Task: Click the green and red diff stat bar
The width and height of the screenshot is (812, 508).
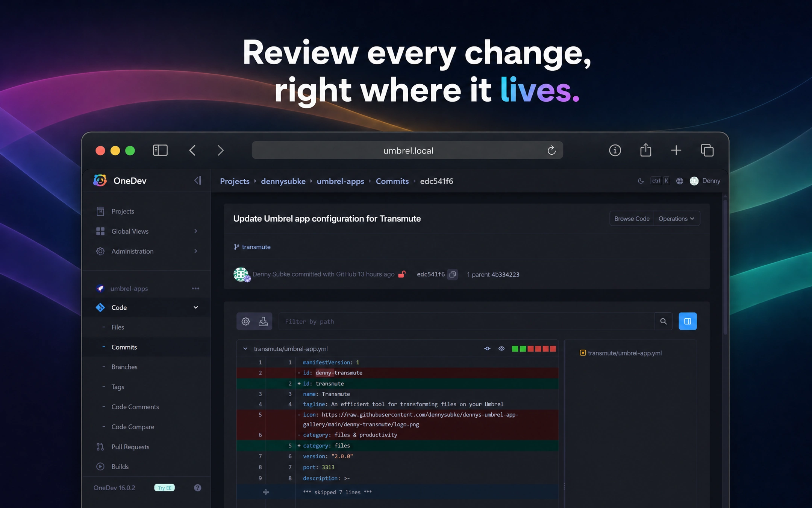Action: coord(533,349)
